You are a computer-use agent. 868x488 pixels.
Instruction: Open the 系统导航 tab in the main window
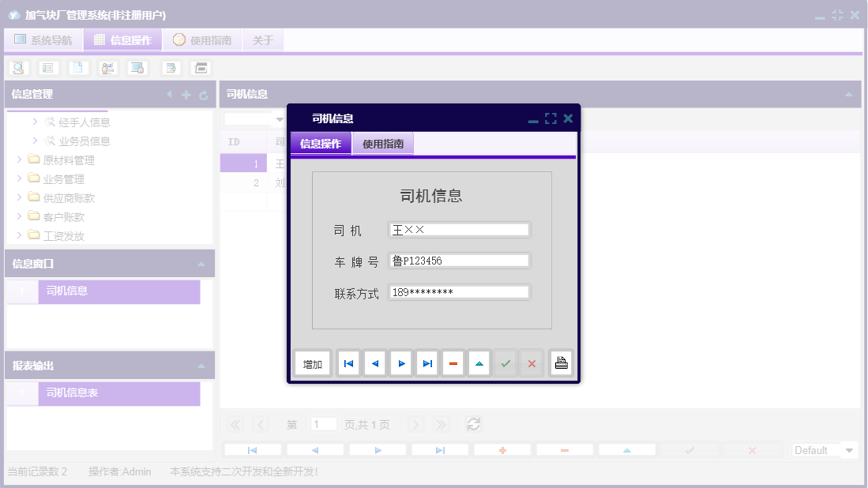[43, 39]
